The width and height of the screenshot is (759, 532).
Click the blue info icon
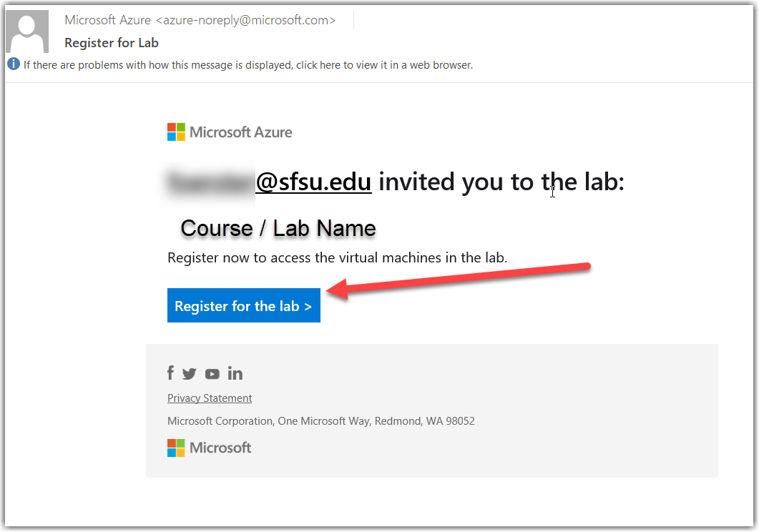[x=14, y=64]
